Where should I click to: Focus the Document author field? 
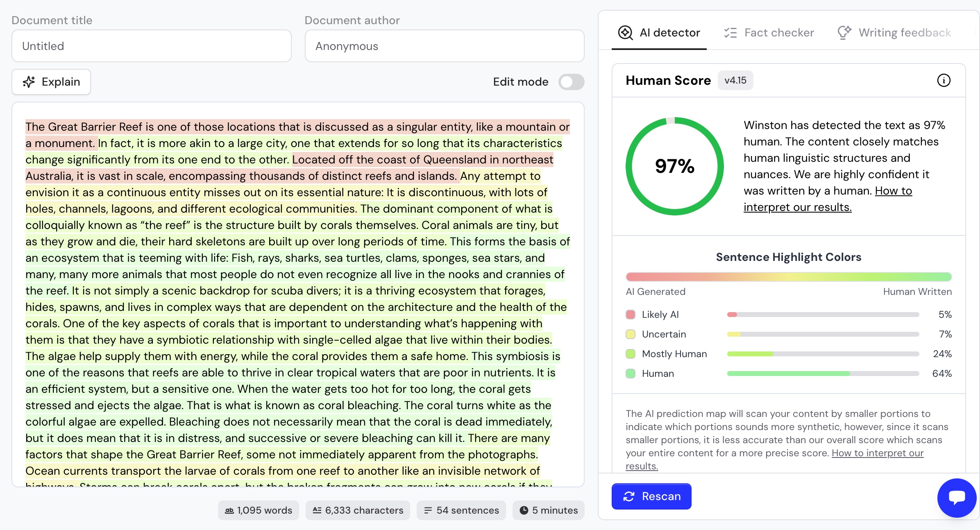444,46
